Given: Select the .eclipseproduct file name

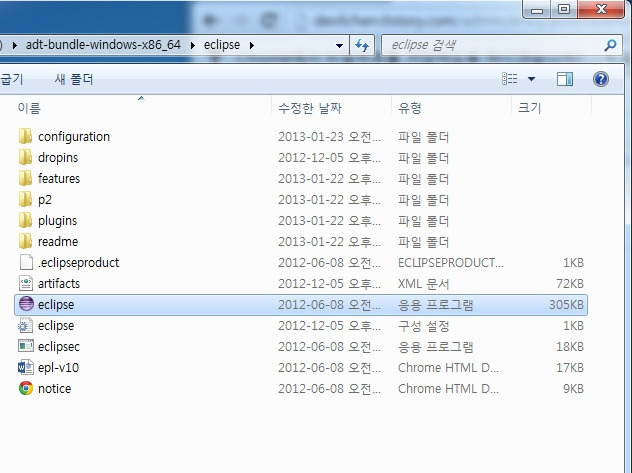Looking at the screenshot, I should (x=79, y=263).
